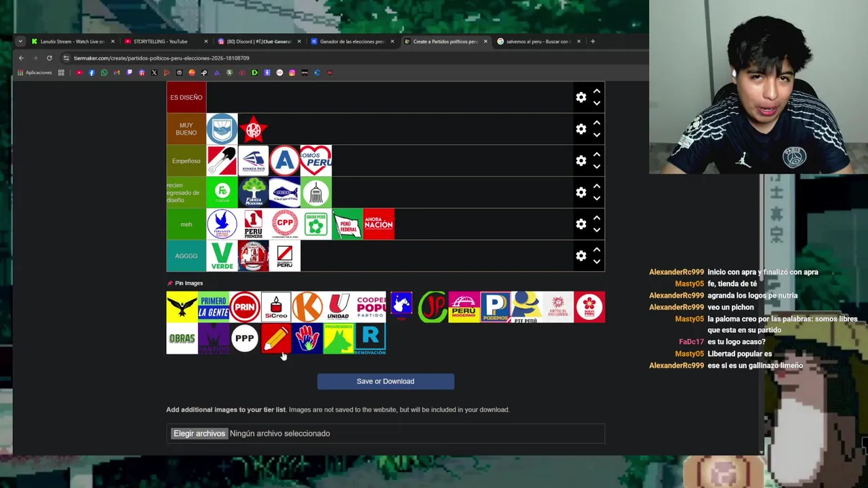The height and width of the screenshot is (488, 868).
Task: Open settings gear for MUY BUENO tier
Action: click(x=581, y=129)
